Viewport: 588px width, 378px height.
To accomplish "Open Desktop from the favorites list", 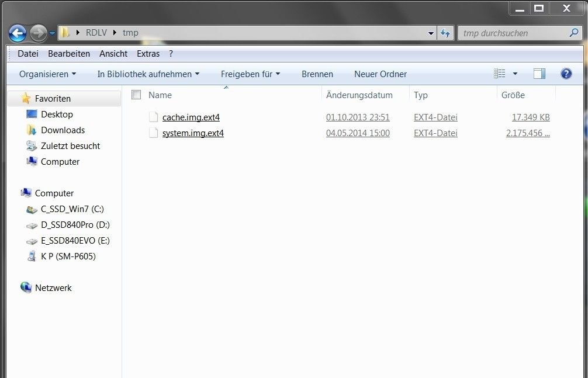I will (57, 114).
